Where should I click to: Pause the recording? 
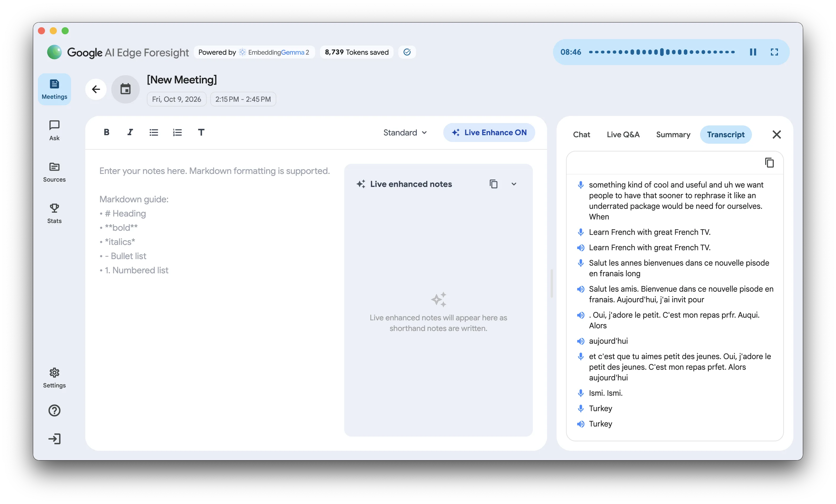tap(753, 52)
